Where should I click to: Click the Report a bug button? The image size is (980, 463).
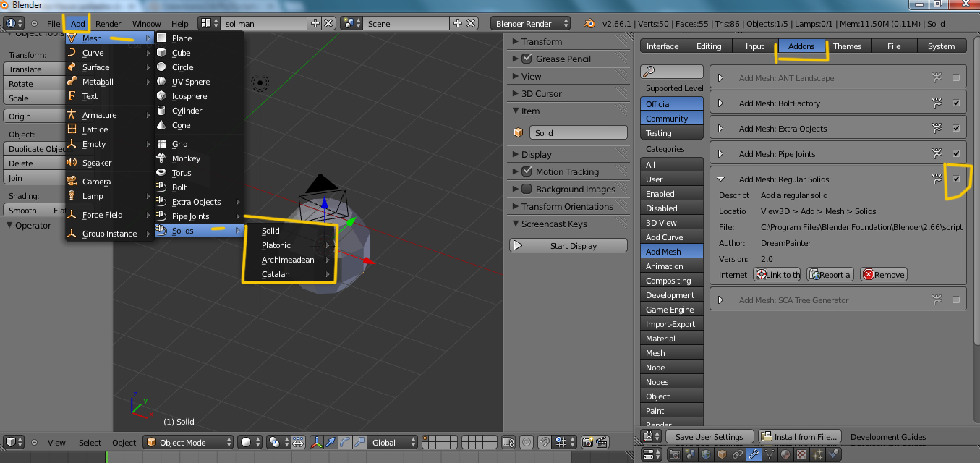click(830, 275)
